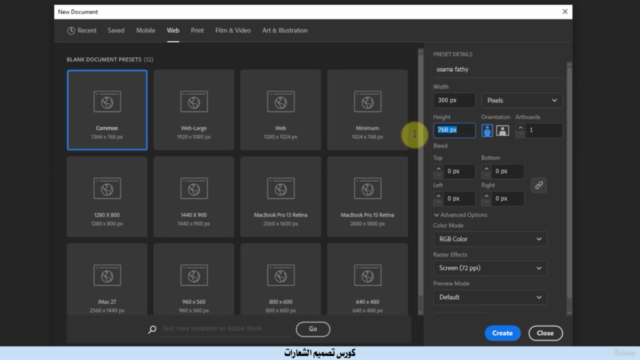Click the Artboards number field
The height and width of the screenshot is (360, 640).
544,131
